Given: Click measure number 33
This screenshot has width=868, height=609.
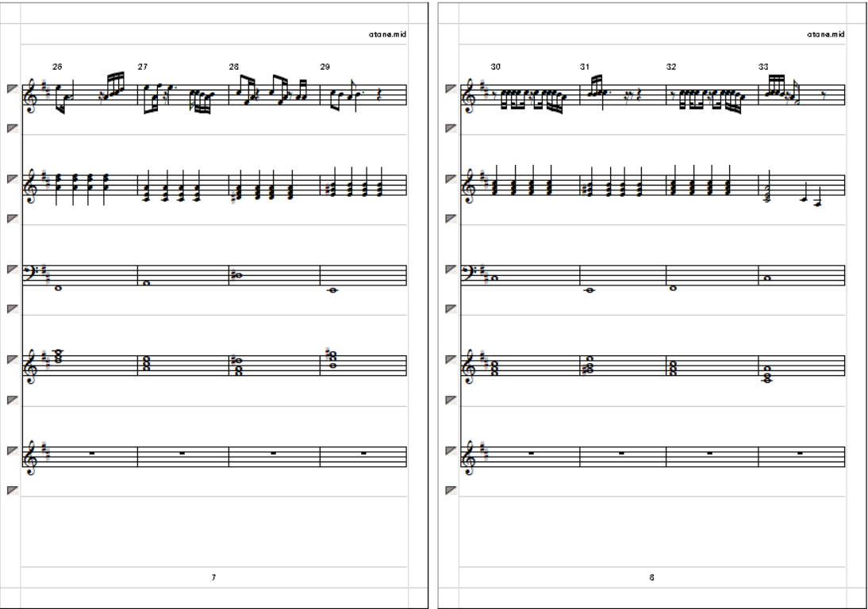Looking at the screenshot, I should pyautogui.click(x=763, y=67).
